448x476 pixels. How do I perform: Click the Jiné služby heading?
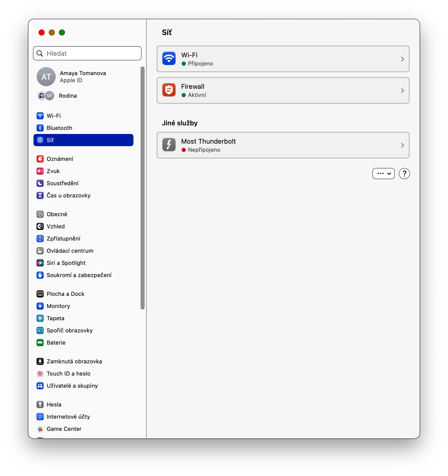tap(180, 123)
